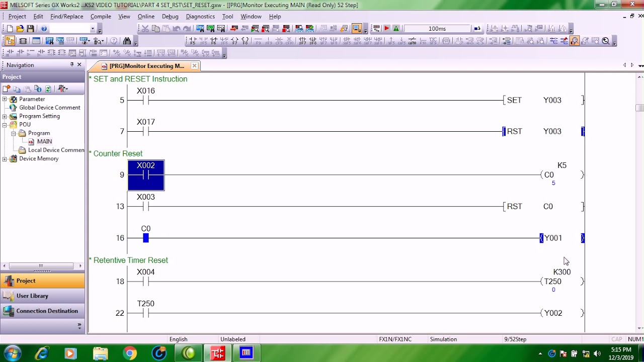The image size is (644, 362).
Task: Click the horizontal scrollbar in Navigation pane
Action: [x=42, y=265]
